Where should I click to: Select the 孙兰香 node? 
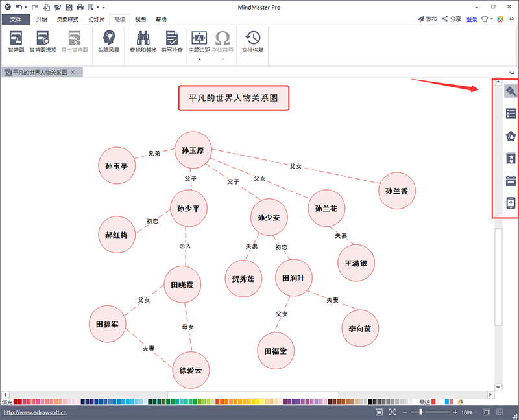point(396,191)
